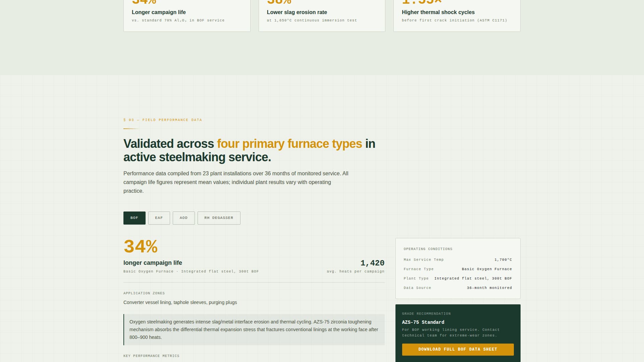This screenshot has width=644, height=362.
Task: Click the 34% longer campaign life statistic
Action: coord(141,247)
